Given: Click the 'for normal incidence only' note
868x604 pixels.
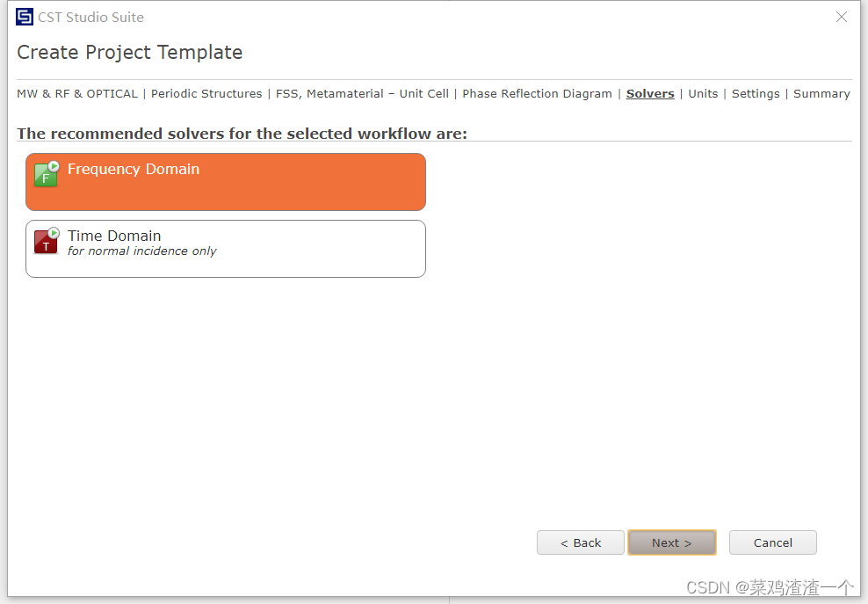Looking at the screenshot, I should (x=141, y=251).
